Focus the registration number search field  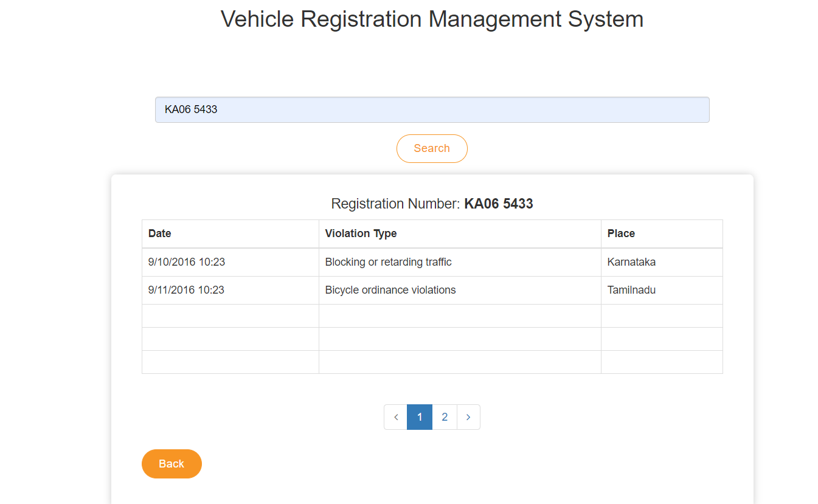(x=432, y=109)
